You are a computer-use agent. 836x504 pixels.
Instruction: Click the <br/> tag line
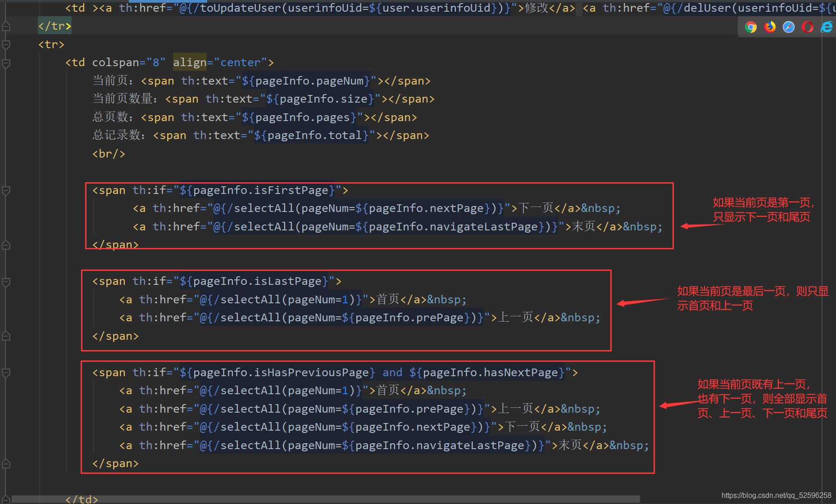pos(109,154)
